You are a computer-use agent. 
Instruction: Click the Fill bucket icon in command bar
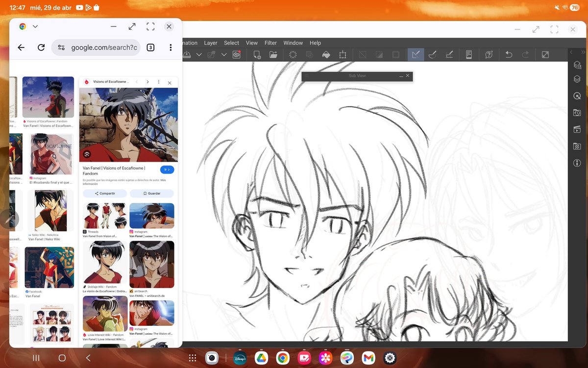coord(326,55)
